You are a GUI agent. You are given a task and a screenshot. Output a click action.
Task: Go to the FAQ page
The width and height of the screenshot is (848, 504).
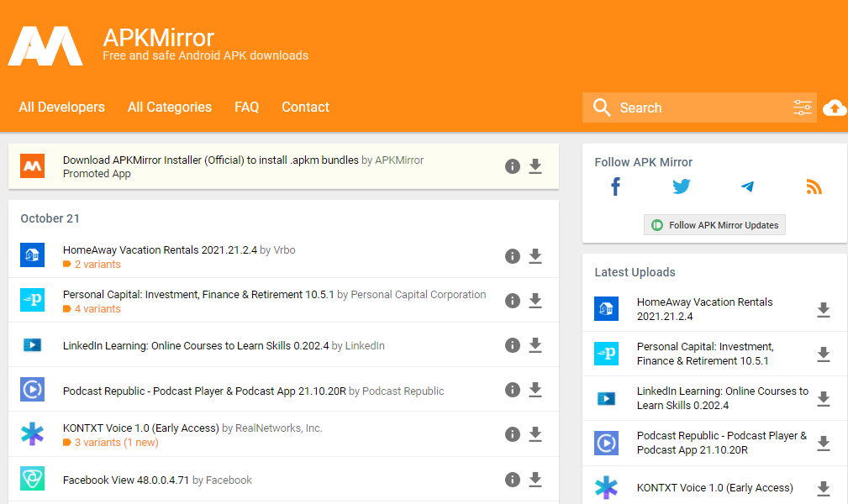[246, 107]
